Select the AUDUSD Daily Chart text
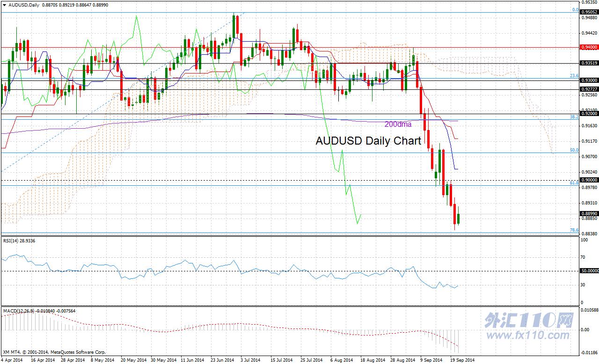This screenshot has height=364, width=599. pos(368,141)
